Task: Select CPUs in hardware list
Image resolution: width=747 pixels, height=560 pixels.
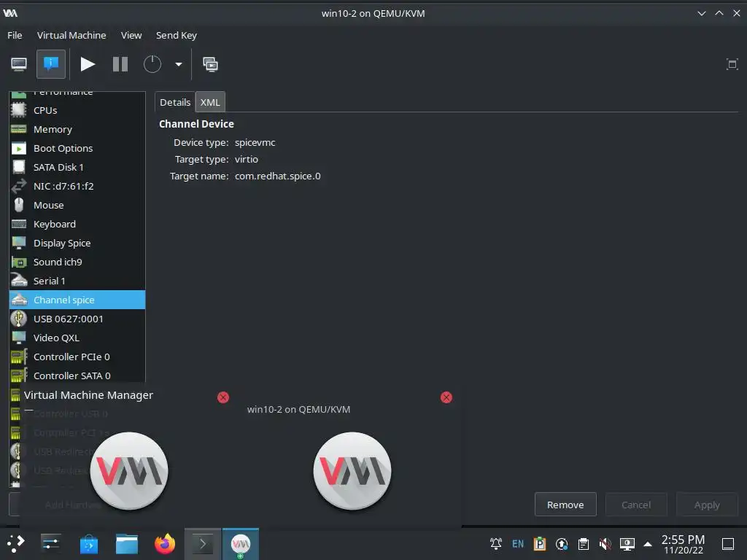Action: point(77,110)
